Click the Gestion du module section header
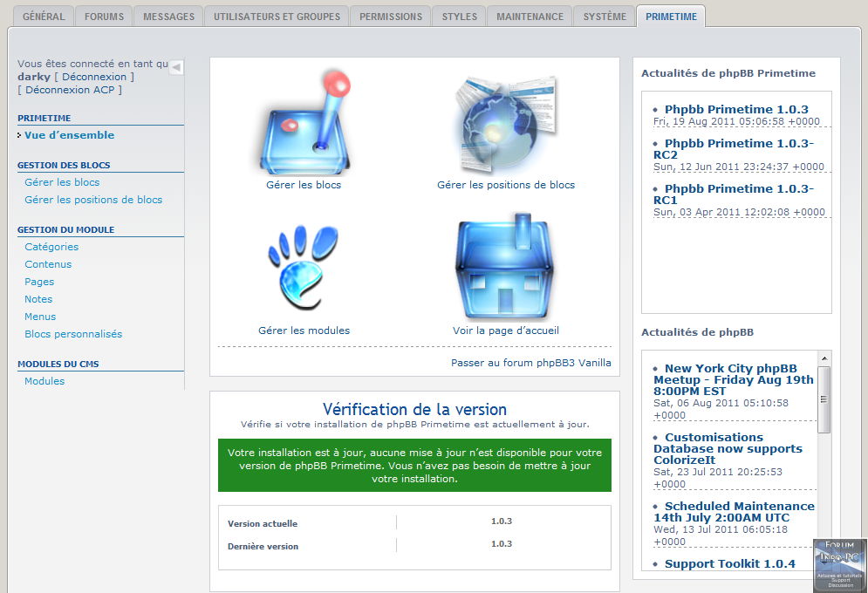Viewport: 868px width, 593px height. (66, 229)
